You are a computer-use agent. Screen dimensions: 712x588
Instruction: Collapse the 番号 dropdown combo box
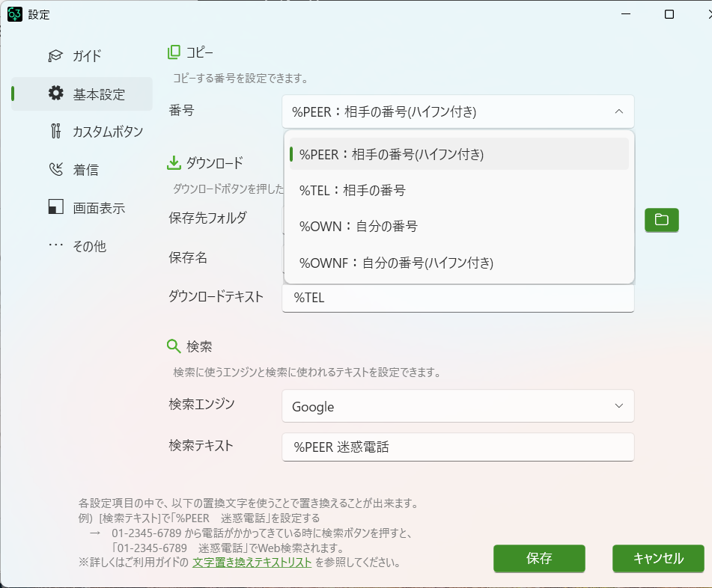(x=457, y=111)
